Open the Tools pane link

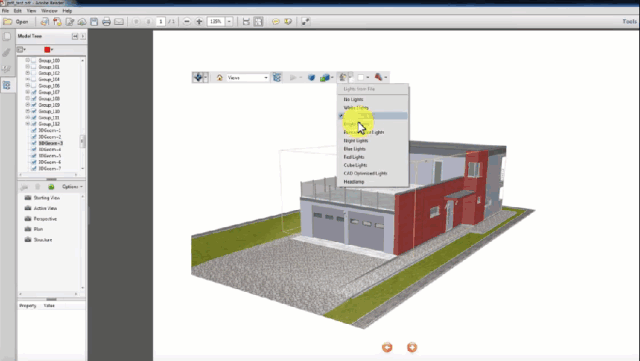(629, 21)
